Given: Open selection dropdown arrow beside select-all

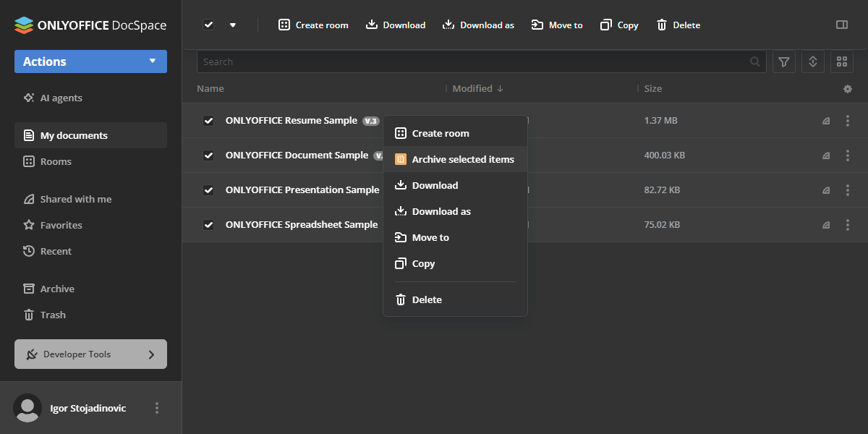Looking at the screenshot, I should [x=233, y=25].
